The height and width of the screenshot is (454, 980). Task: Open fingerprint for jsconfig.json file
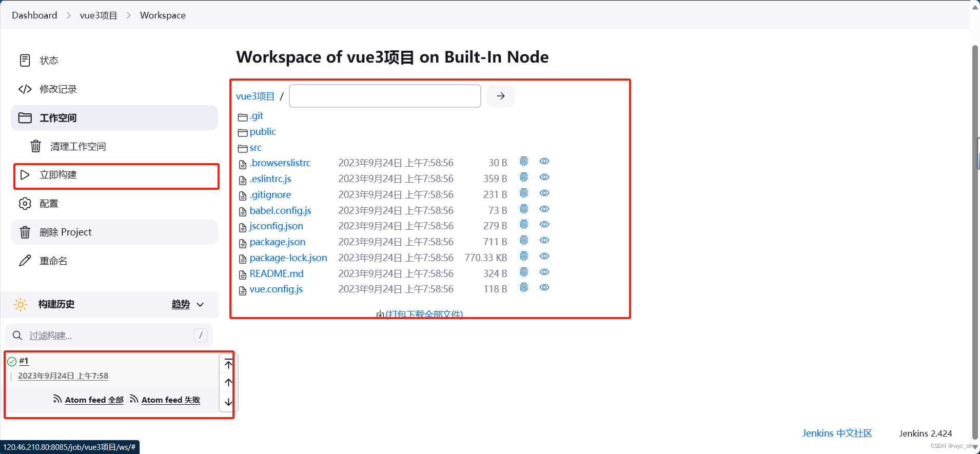click(523, 225)
